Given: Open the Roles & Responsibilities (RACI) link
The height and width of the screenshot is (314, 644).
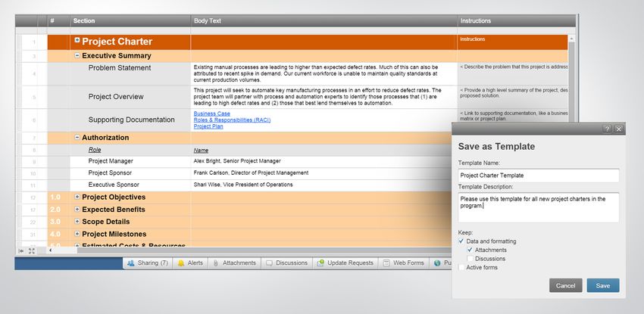Looking at the screenshot, I should [x=232, y=120].
